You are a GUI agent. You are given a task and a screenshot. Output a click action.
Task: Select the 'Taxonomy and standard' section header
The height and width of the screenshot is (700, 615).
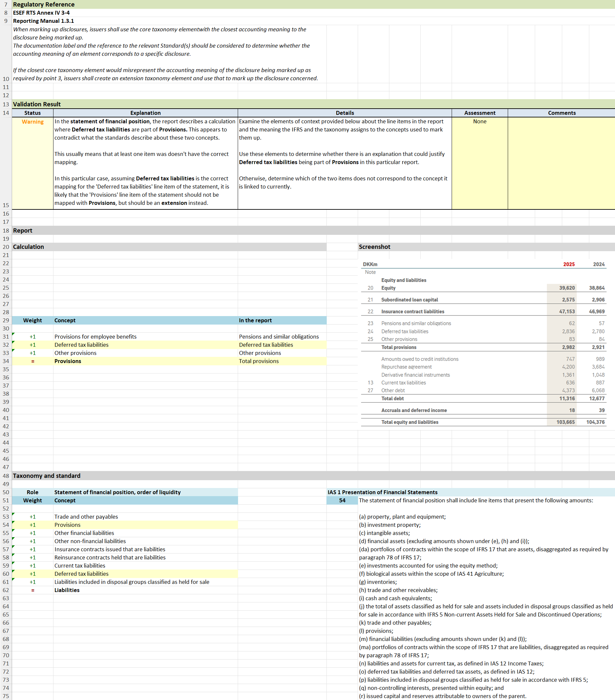pos(313,476)
